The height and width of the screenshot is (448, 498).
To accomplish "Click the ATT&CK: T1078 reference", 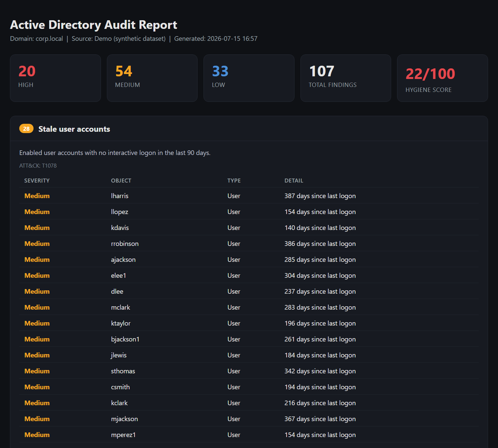I will pos(38,166).
